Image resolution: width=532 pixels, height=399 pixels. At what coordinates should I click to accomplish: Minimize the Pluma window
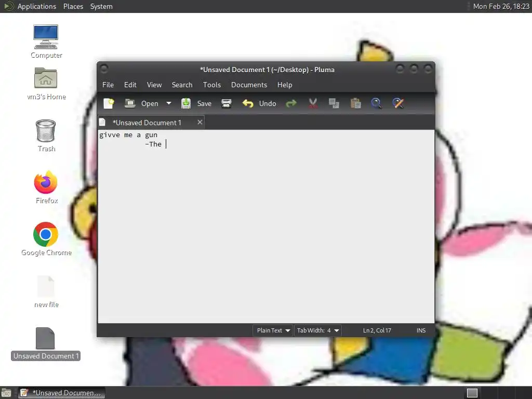click(400, 69)
